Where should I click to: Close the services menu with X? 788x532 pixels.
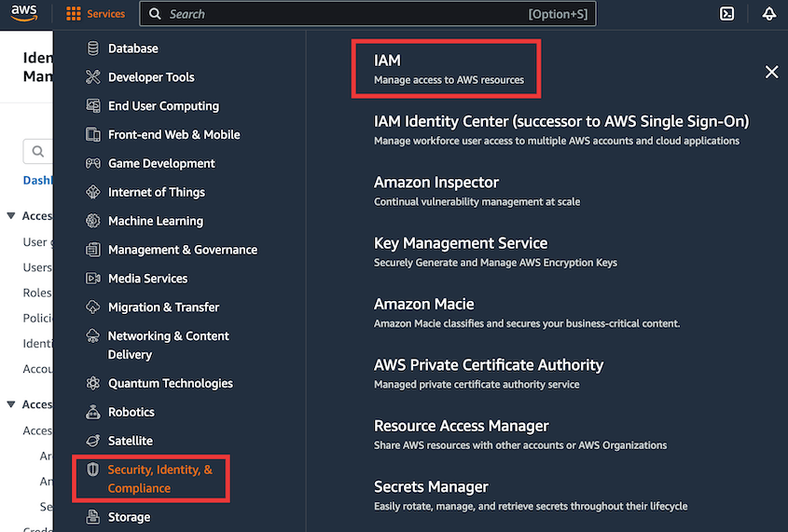[x=771, y=72]
